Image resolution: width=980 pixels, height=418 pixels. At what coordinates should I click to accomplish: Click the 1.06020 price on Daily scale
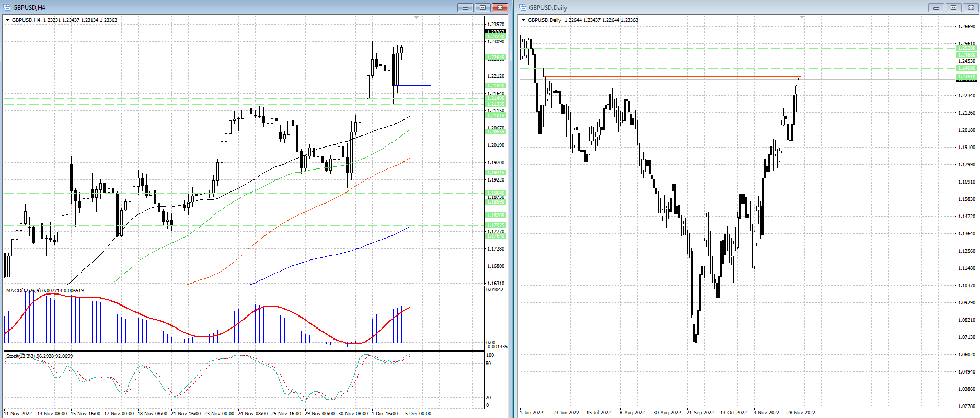pos(966,355)
